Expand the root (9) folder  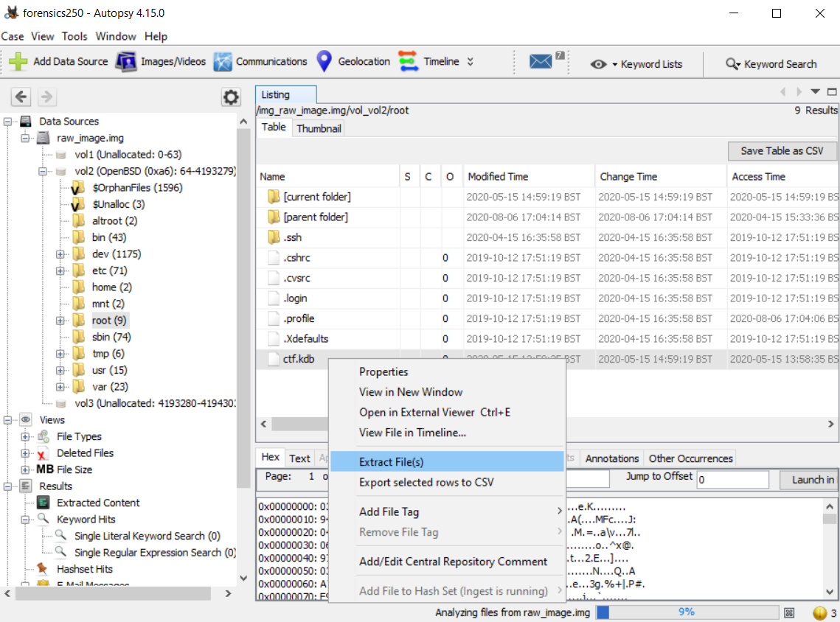(60, 321)
